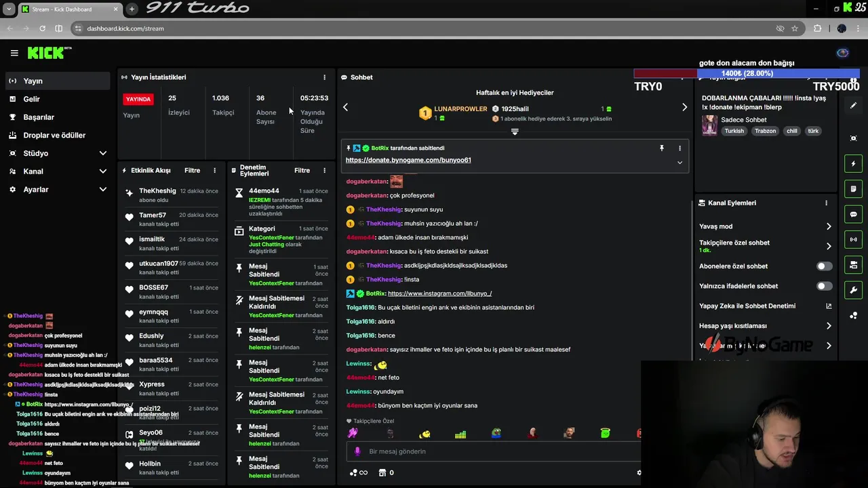
Task: Click LUNARPROWLER in top gifters
Action: pos(460,108)
